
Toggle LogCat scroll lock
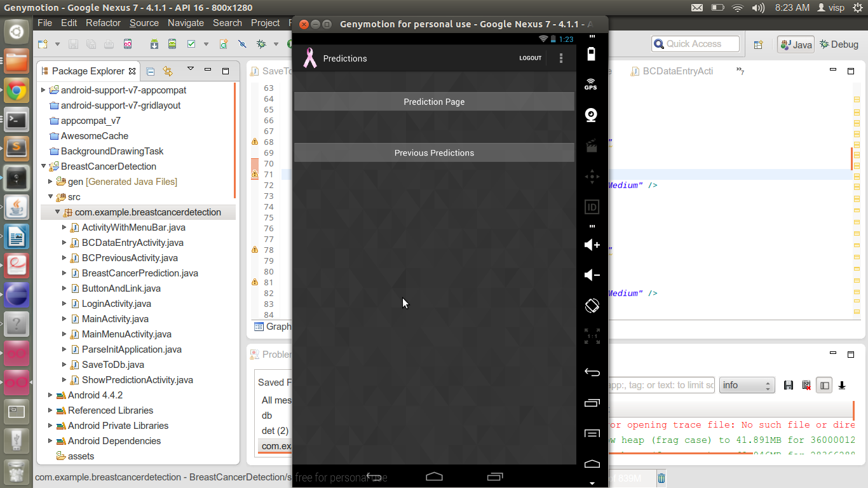[x=842, y=385]
